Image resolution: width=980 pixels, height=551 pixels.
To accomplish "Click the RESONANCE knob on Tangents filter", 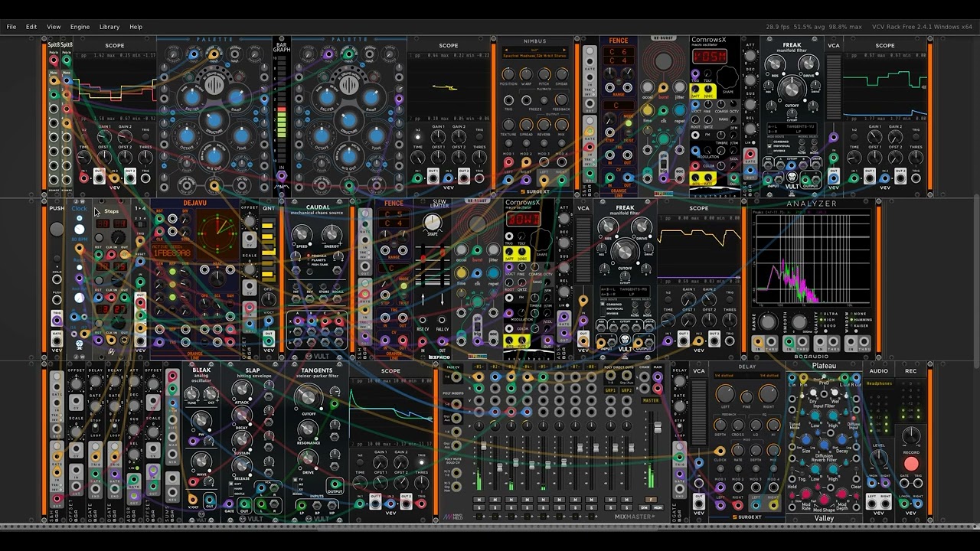I will 309,429.
